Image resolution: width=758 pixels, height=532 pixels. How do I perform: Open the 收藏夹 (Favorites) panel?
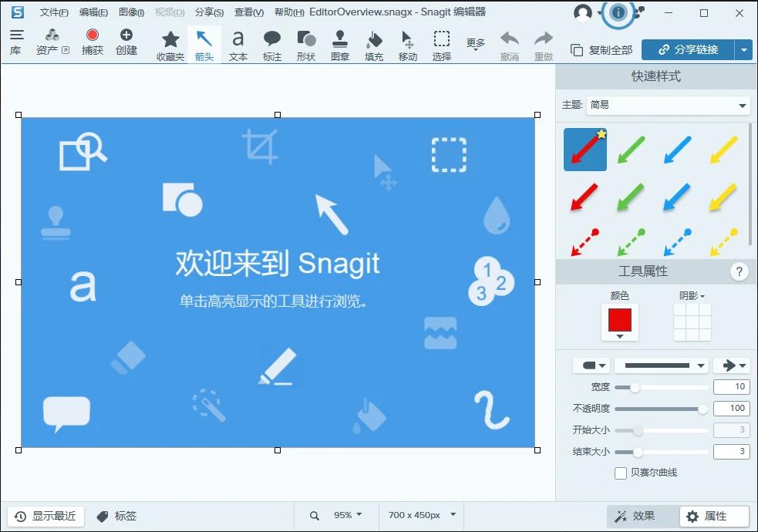[x=170, y=44]
